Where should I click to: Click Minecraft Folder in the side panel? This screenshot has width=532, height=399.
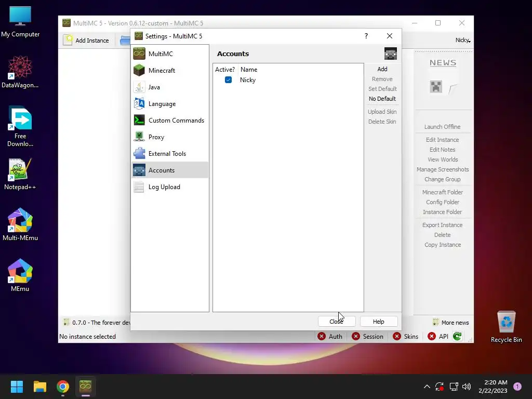point(442,192)
